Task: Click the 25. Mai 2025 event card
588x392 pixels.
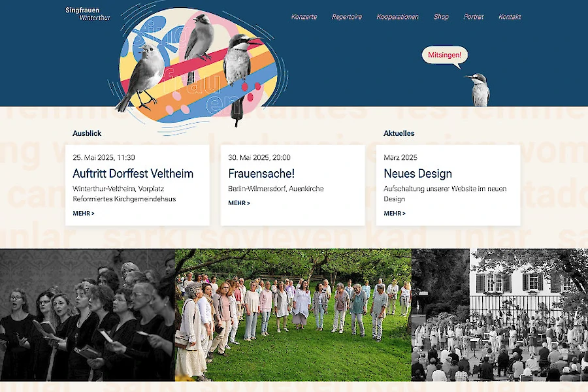Action: [x=137, y=186]
